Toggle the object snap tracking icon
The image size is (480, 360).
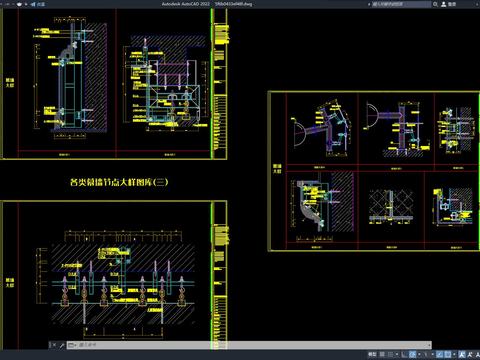tap(439, 354)
